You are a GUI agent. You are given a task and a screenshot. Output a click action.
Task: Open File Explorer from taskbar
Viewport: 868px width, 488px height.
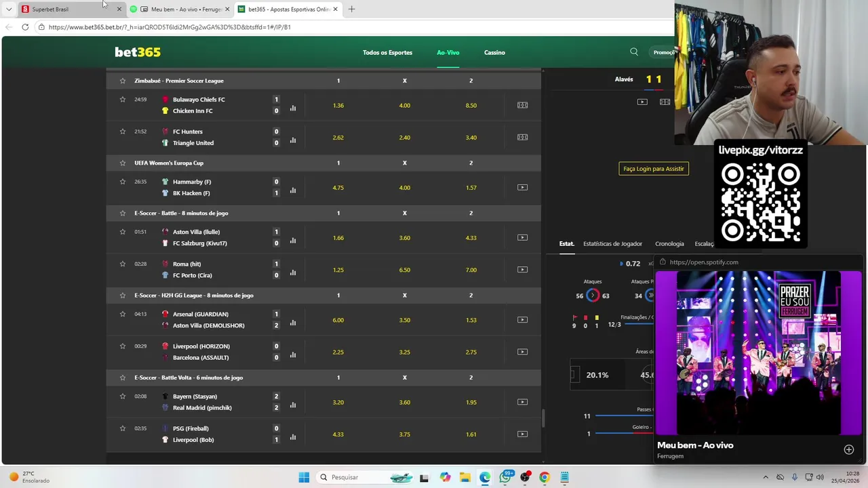click(x=465, y=477)
